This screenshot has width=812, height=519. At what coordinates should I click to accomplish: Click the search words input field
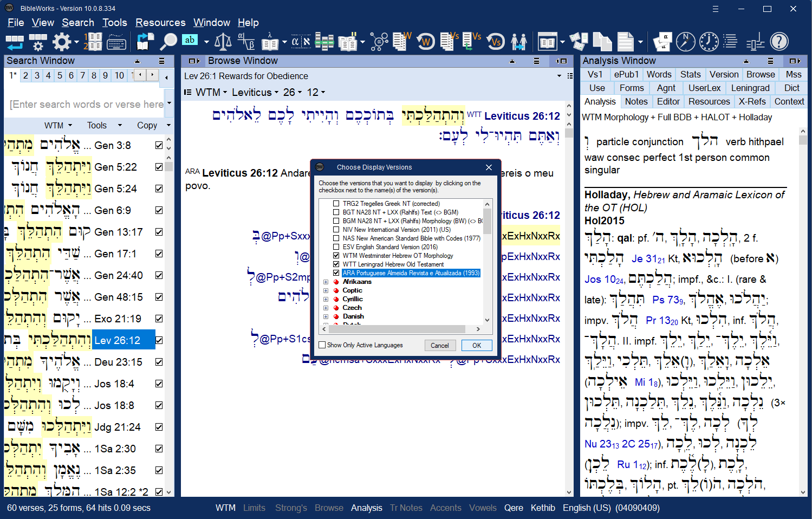tap(87, 104)
